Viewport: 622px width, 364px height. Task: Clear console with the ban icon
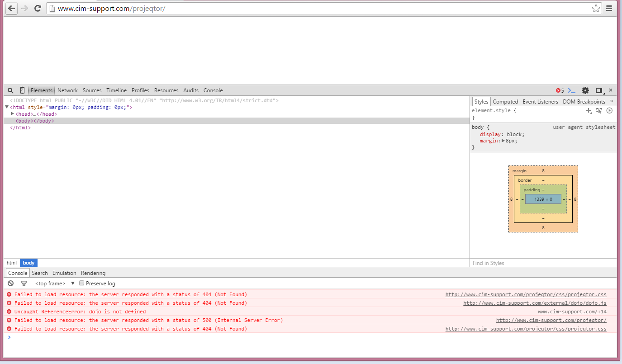pyautogui.click(x=10, y=284)
